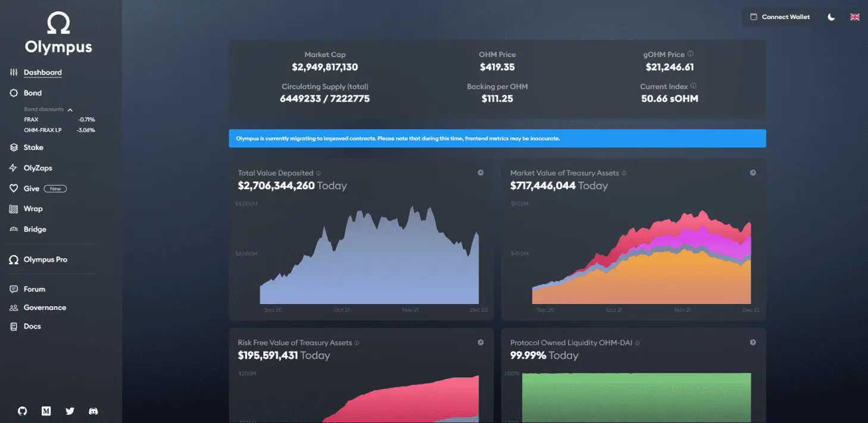Click the $419.35 OHM price value
The image size is (868, 423).
[497, 67]
